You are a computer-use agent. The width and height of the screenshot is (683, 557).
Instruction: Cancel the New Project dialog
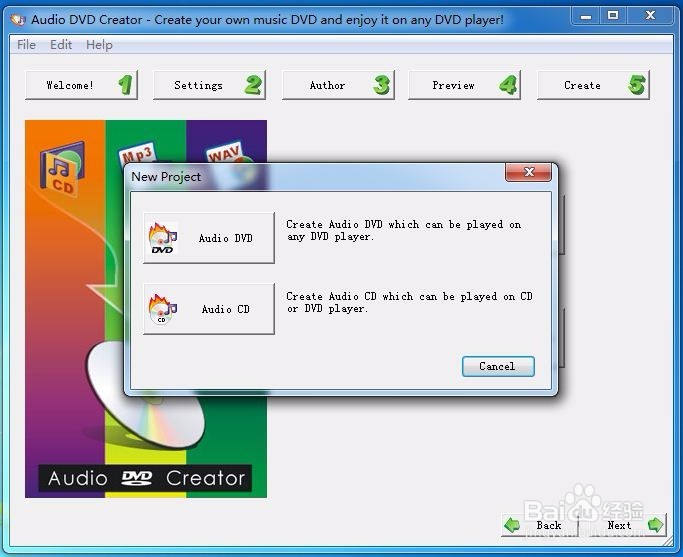pyautogui.click(x=498, y=366)
